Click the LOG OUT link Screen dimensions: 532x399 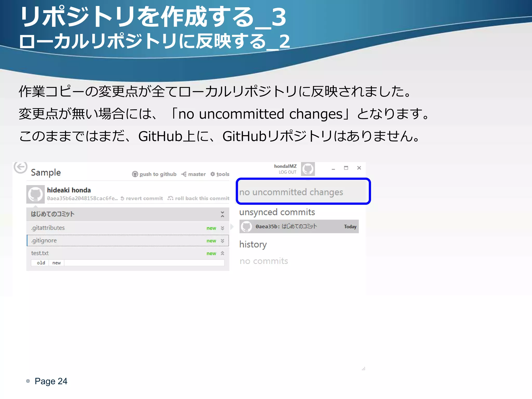tap(288, 172)
